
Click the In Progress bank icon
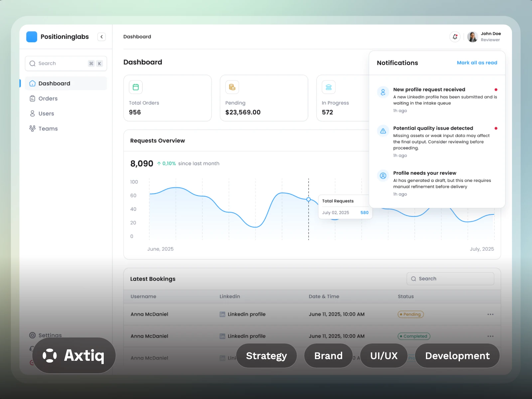tap(329, 87)
